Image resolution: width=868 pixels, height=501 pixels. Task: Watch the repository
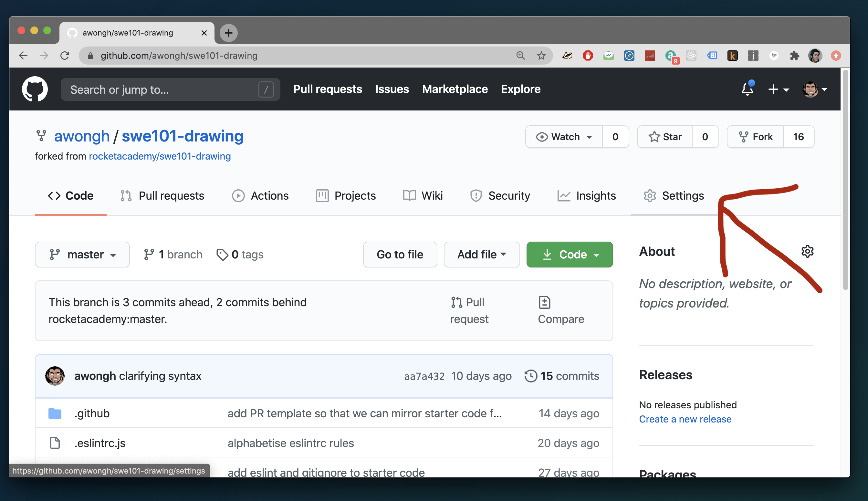[564, 137]
